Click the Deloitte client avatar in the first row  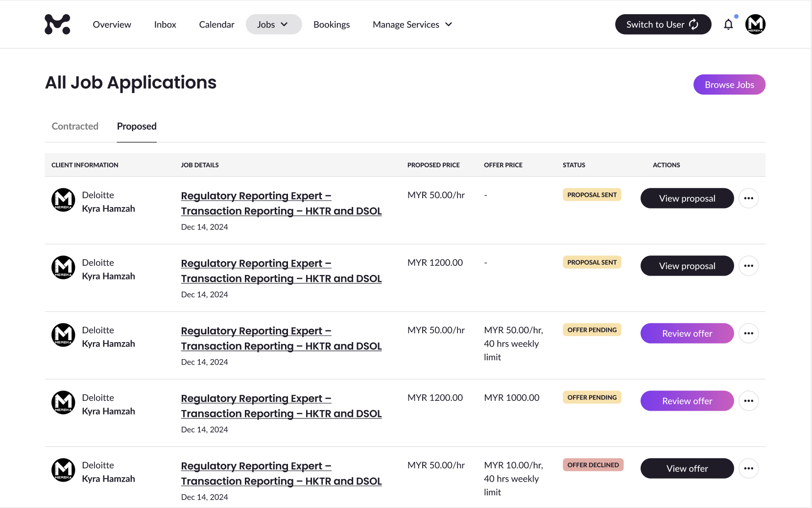coord(63,200)
